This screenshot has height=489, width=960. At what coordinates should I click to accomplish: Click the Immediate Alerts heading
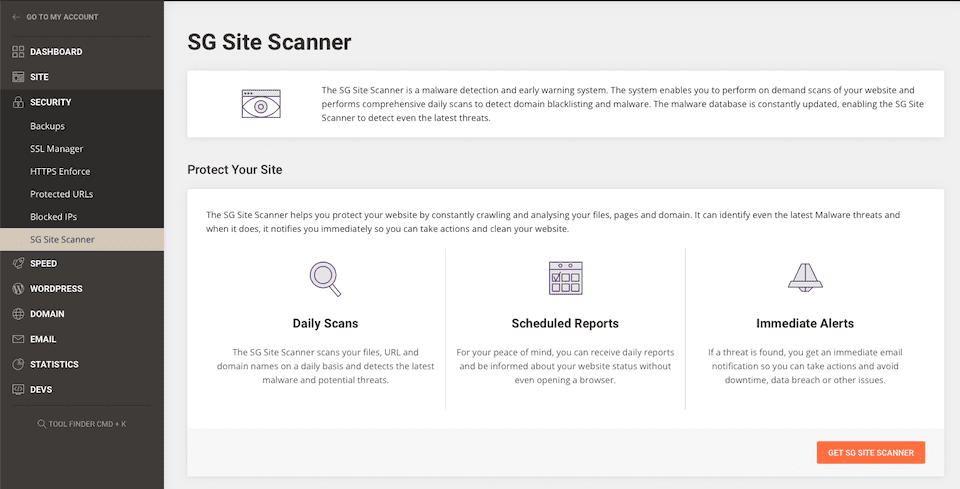coord(805,324)
